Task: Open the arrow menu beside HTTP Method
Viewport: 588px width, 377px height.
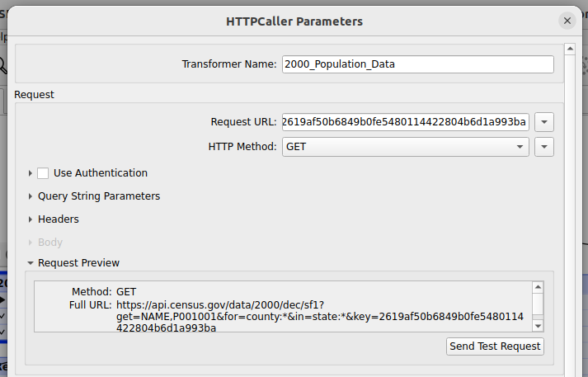Action: 543,147
